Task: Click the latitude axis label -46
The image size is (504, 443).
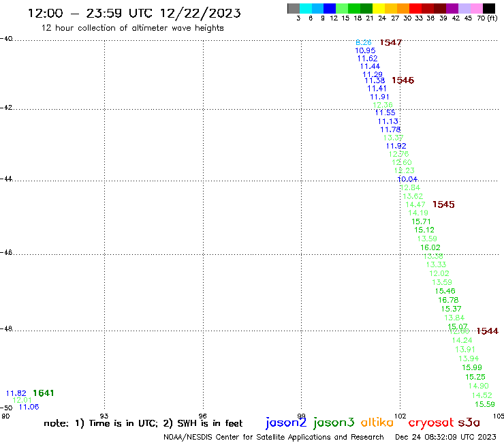Action: point(6,253)
